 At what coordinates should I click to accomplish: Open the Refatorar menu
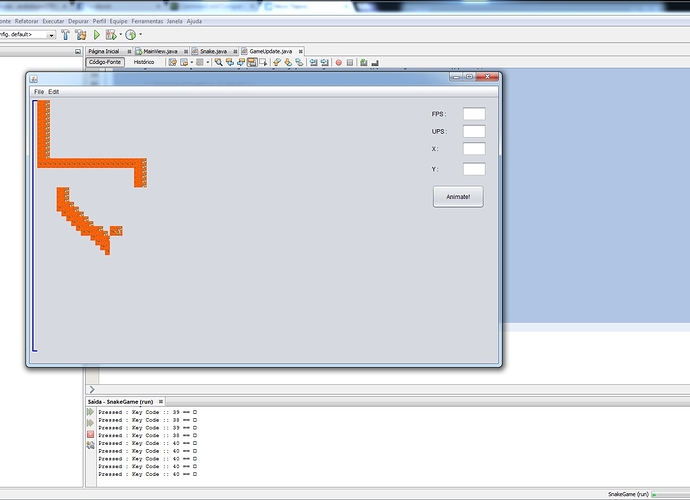click(x=26, y=21)
